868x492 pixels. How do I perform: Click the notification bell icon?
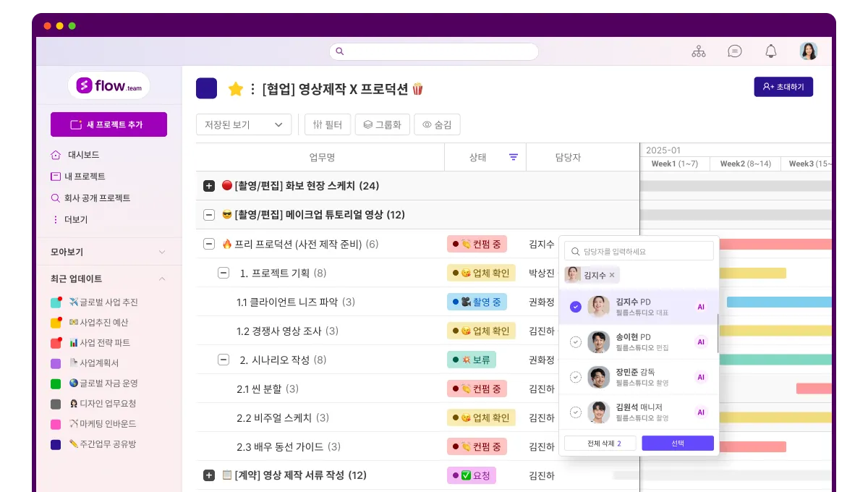tap(771, 51)
